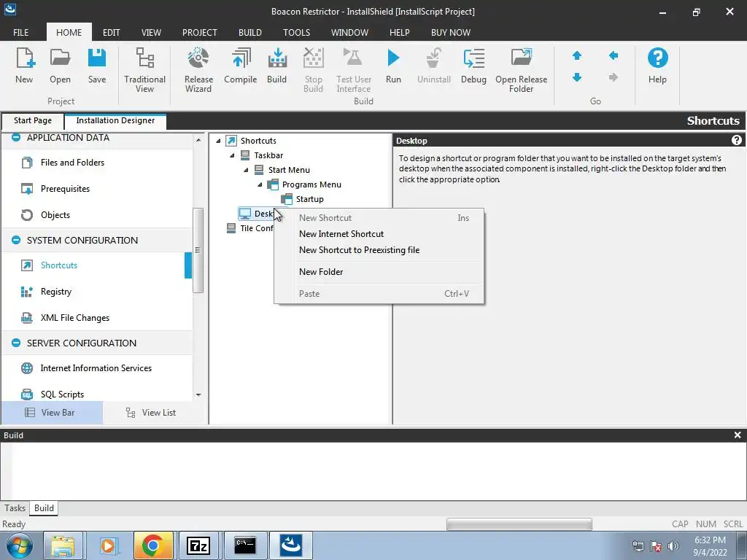The image size is (747, 560).
Task: Collapse the SYSTEM CONFIGURATION section
Action: coord(16,240)
